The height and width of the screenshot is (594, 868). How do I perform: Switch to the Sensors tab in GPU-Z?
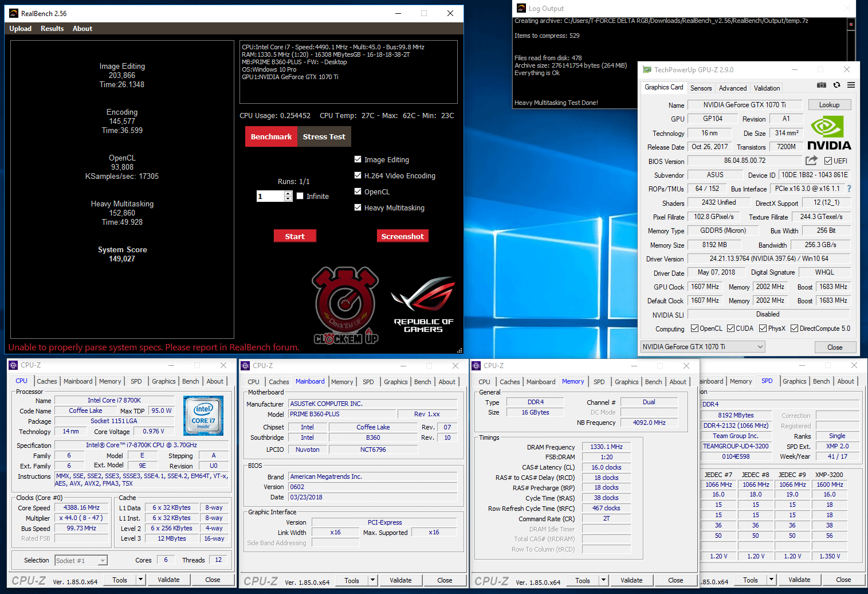(701, 88)
